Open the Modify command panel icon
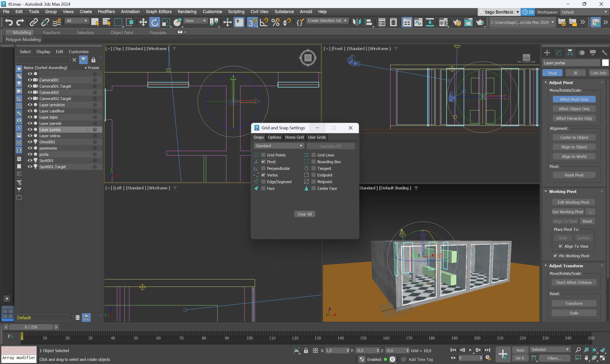Screen dimensions: 610x364 click(x=559, y=52)
